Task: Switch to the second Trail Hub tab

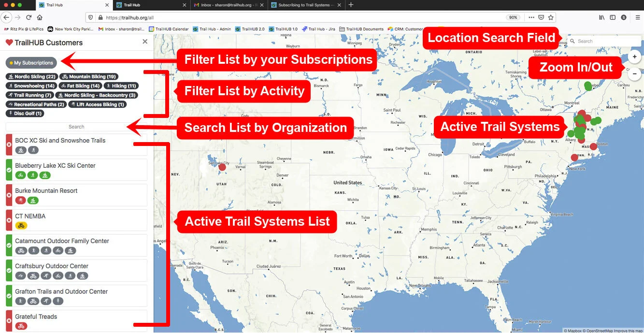Action: pyautogui.click(x=151, y=5)
